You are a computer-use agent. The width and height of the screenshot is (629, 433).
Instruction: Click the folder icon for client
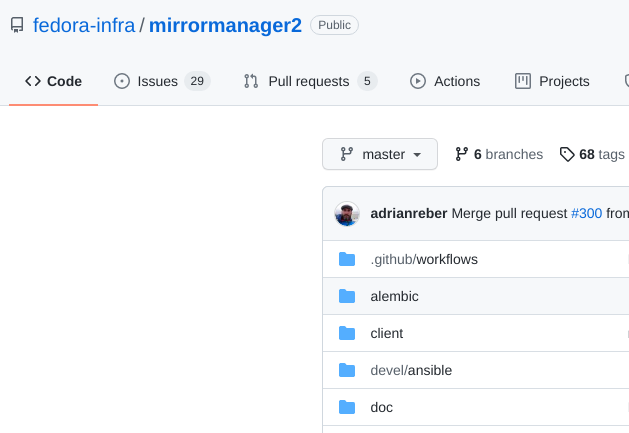(x=347, y=333)
